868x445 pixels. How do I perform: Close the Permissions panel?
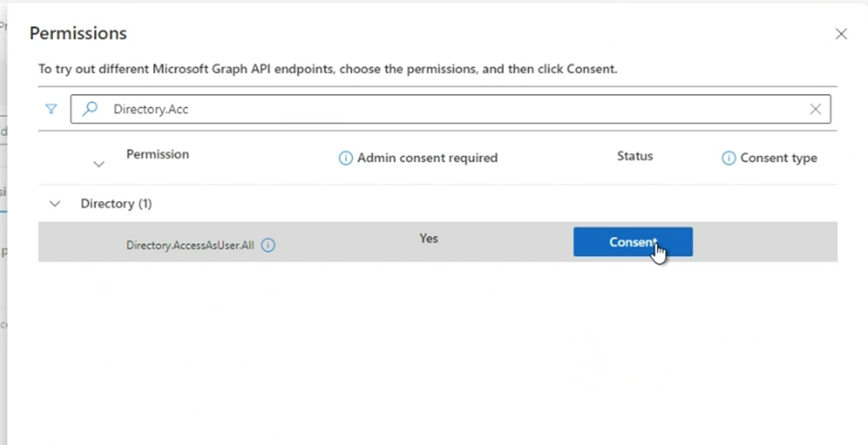841,34
